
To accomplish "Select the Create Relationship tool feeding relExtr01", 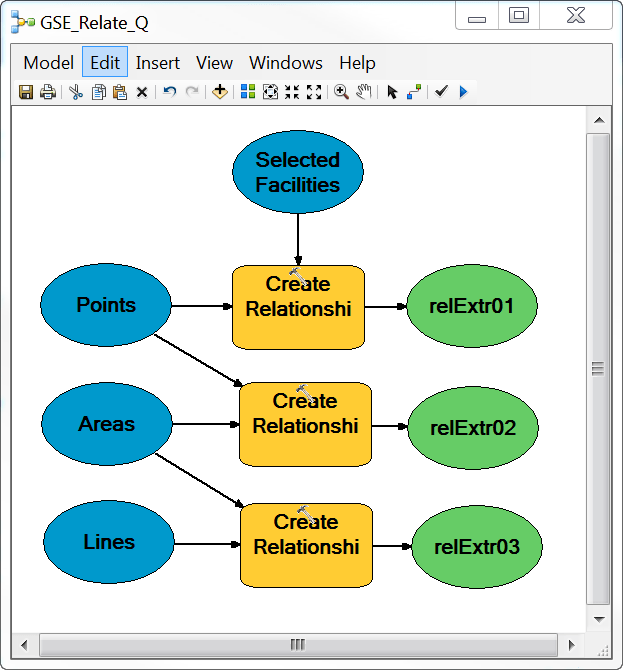I will point(298,307).
